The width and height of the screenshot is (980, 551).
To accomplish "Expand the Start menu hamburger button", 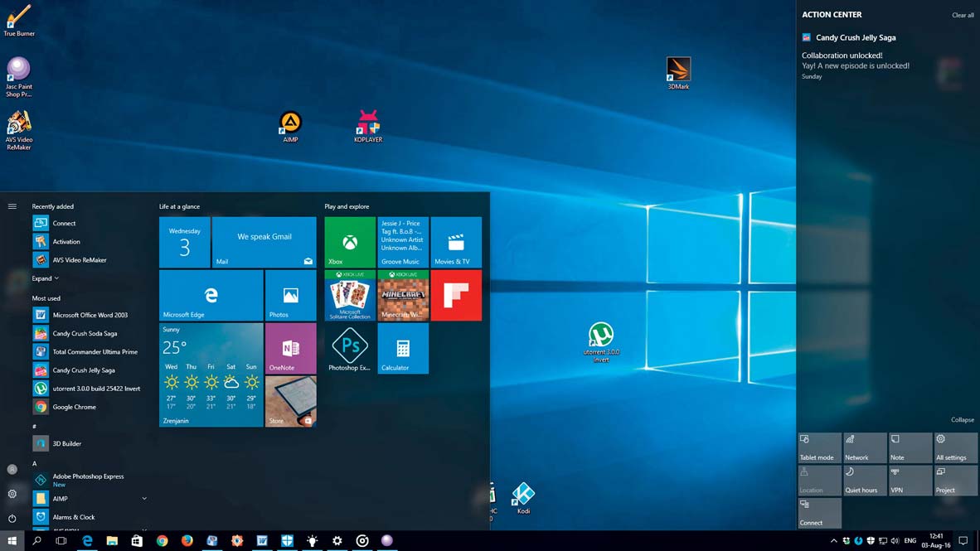I will pyautogui.click(x=12, y=206).
